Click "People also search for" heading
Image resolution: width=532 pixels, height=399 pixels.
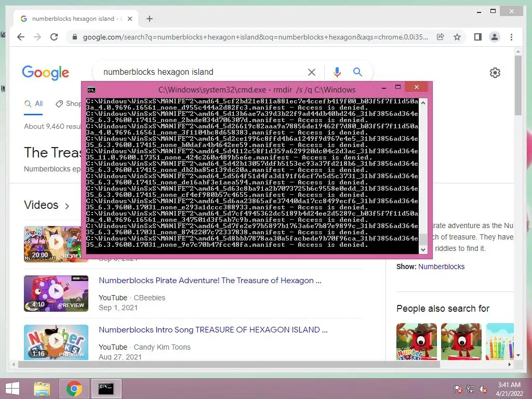(443, 309)
